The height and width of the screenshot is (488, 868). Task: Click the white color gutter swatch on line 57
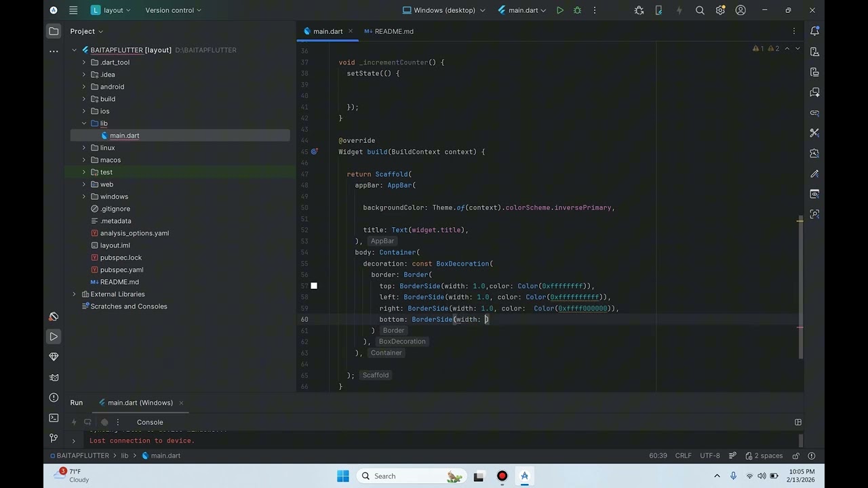[x=313, y=286]
